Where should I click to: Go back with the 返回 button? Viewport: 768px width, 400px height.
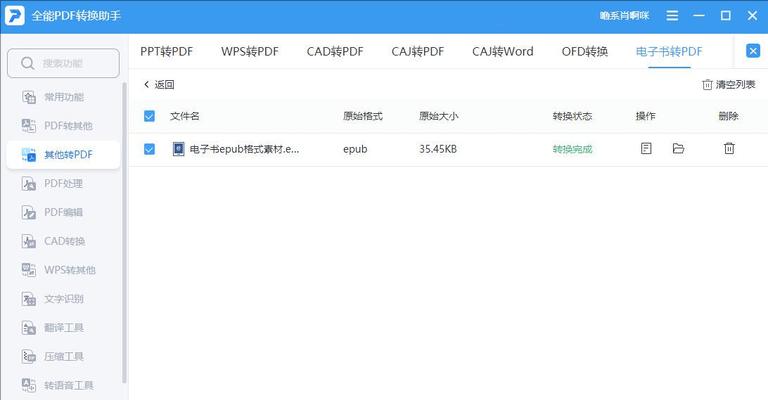159,85
